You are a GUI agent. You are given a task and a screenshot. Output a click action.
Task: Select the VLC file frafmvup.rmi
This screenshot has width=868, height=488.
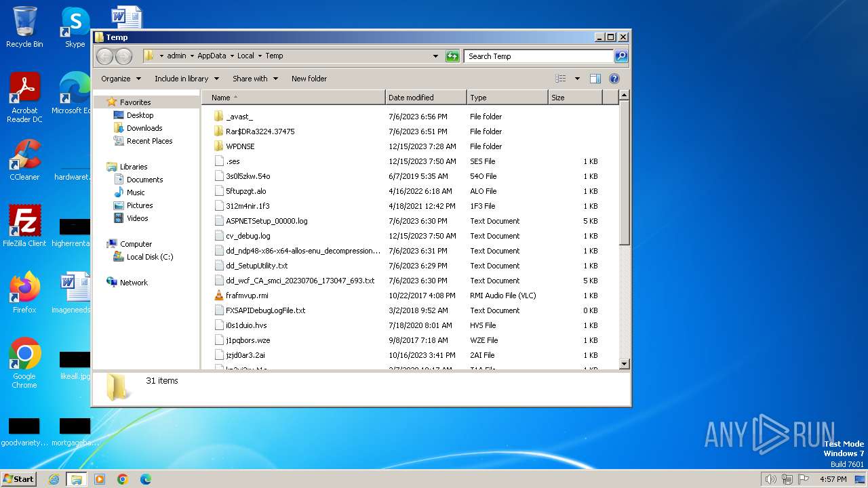click(x=247, y=296)
